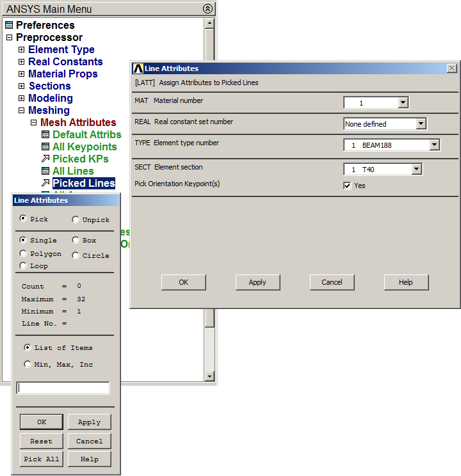
Task: Open the TYPE Element type number dropdown
Action: (435, 145)
